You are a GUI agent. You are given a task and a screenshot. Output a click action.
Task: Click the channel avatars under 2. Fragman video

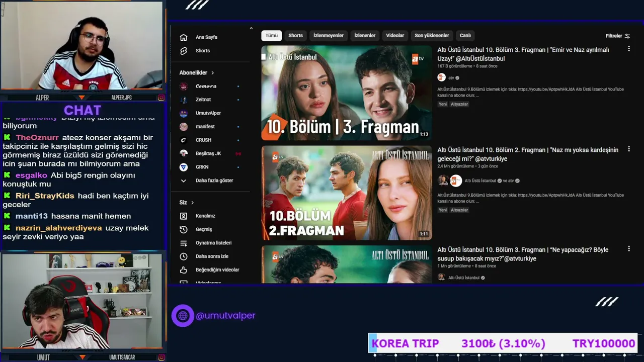pyautogui.click(x=450, y=180)
